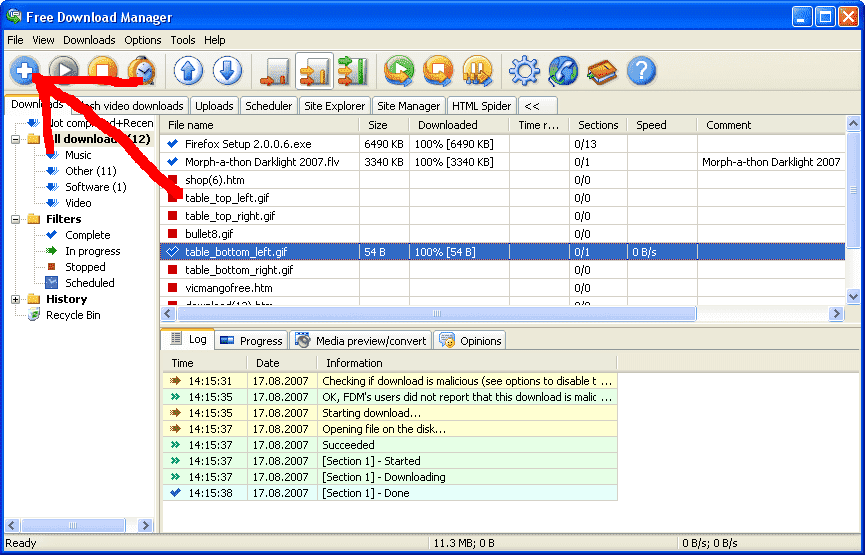Select the Recycle Bin tree item

point(73,315)
